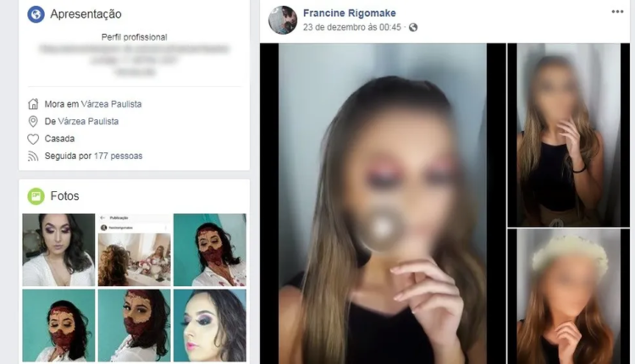Play the main blurred video post
The height and width of the screenshot is (364, 635).
pyautogui.click(x=383, y=229)
